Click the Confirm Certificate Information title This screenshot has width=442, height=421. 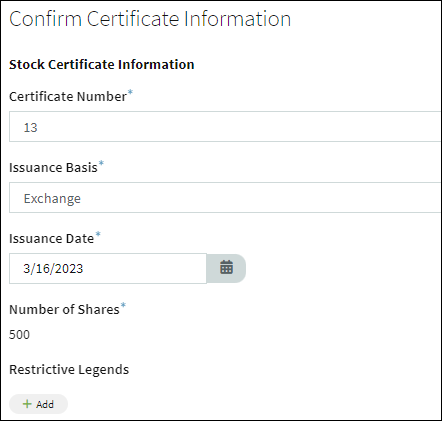pos(150,19)
